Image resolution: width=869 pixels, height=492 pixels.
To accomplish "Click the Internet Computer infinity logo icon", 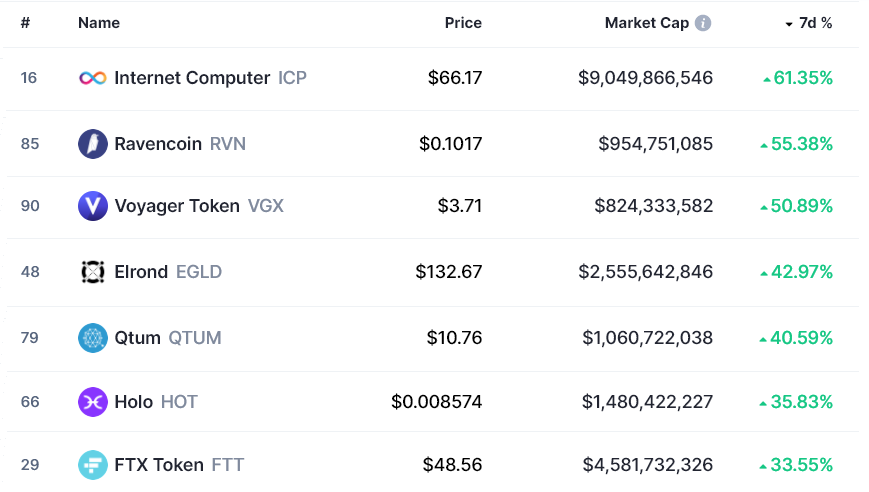I will click(93, 78).
